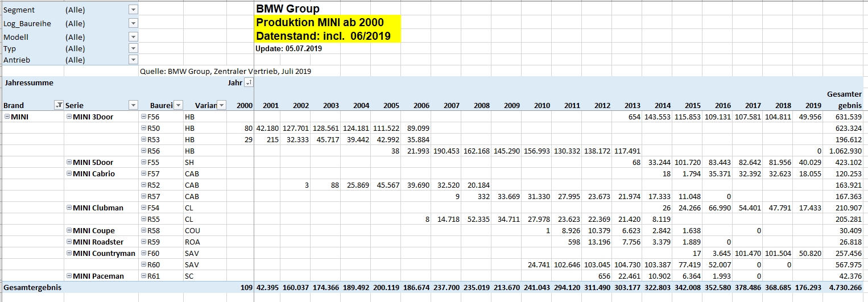Collapse the F56 Baureihe row
The image size is (868, 302).
point(143,117)
